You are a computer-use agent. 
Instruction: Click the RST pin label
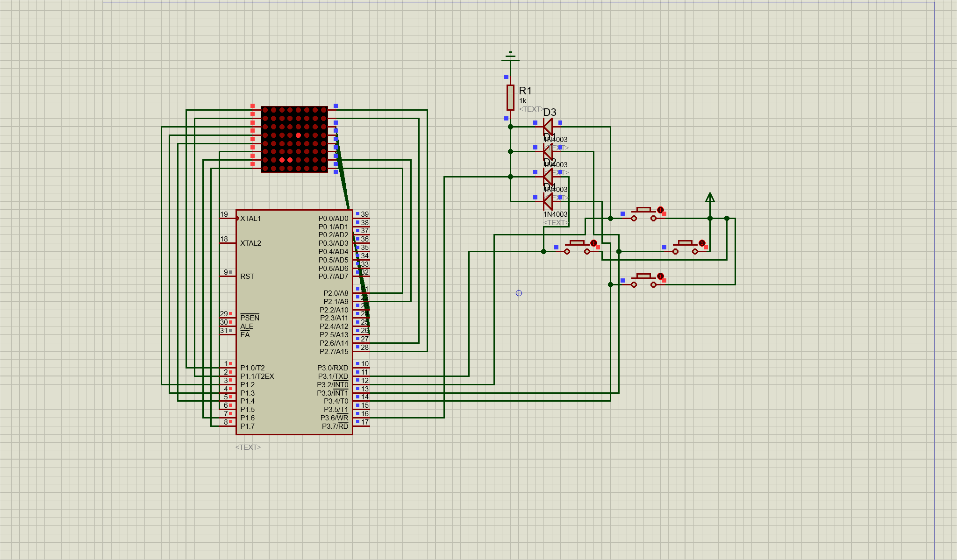click(x=247, y=276)
